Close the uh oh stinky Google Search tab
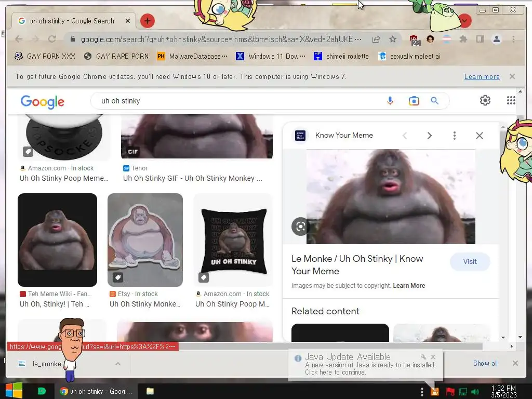 (128, 21)
